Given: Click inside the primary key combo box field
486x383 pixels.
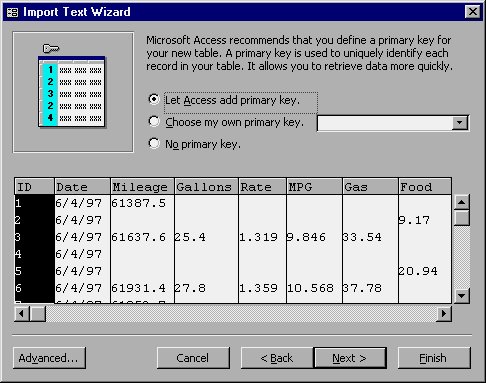Looking at the screenshot, I should [x=385, y=123].
